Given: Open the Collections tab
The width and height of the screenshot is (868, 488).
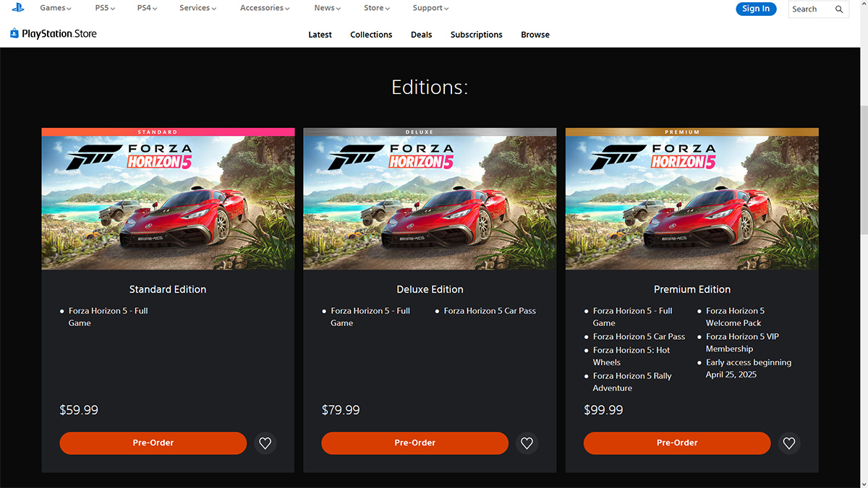Looking at the screenshot, I should point(371,35).
